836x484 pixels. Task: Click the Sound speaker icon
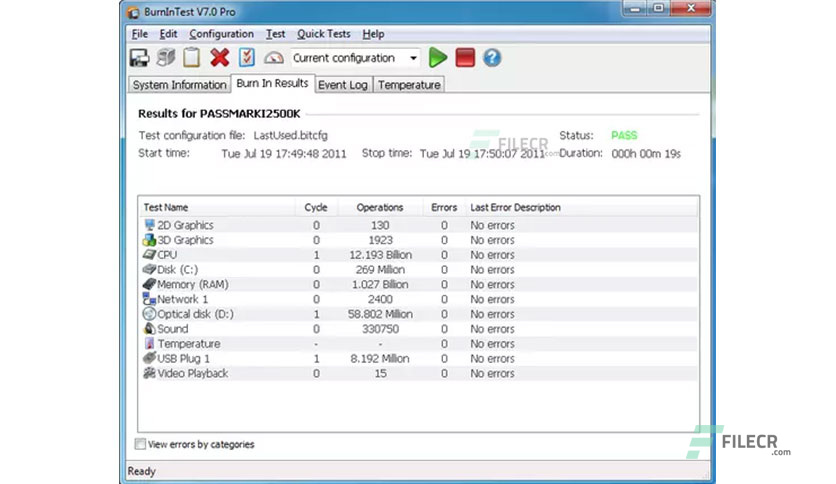click(149, 329)
